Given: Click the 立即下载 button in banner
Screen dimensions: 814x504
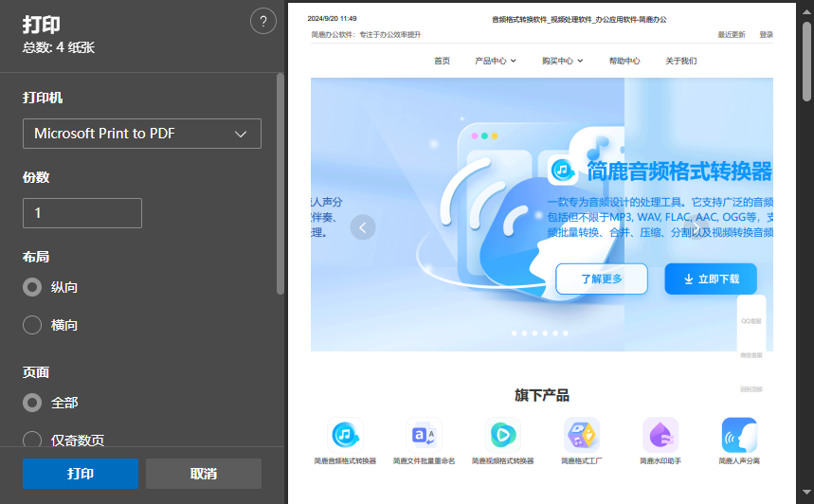Looking at the screenshot, I should 711,279.
